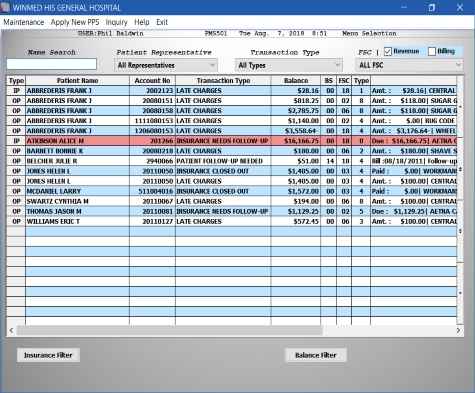This screenshot has height=393, width=475.
Task: Click the horizontal scrollbar right arrow
Action: (x=458, y=330)
